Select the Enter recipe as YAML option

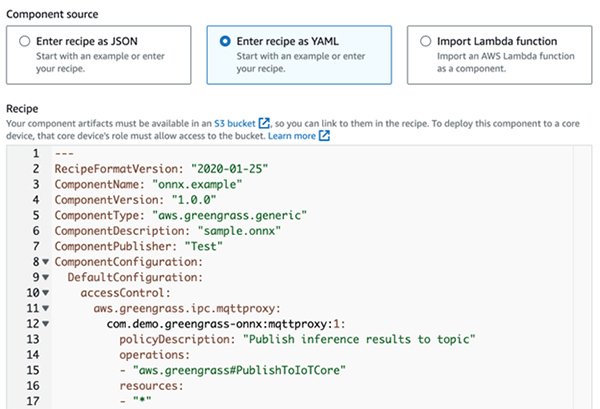tap(224, 42)
